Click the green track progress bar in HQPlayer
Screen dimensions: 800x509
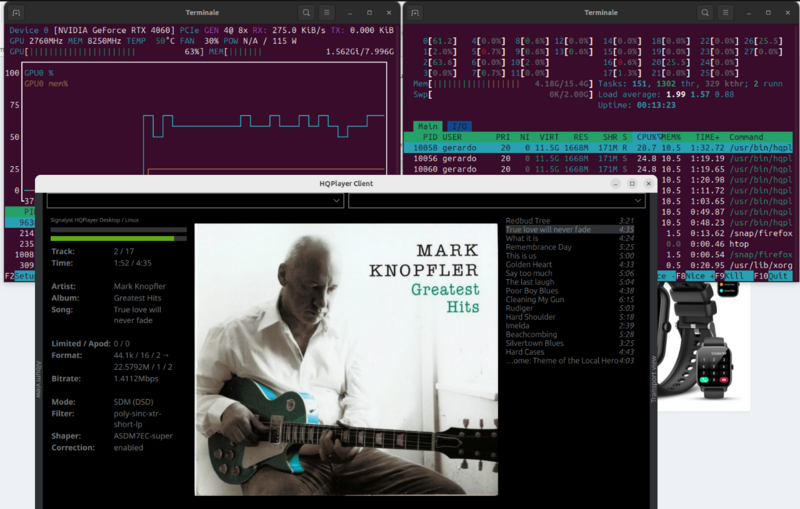(112, 239)
